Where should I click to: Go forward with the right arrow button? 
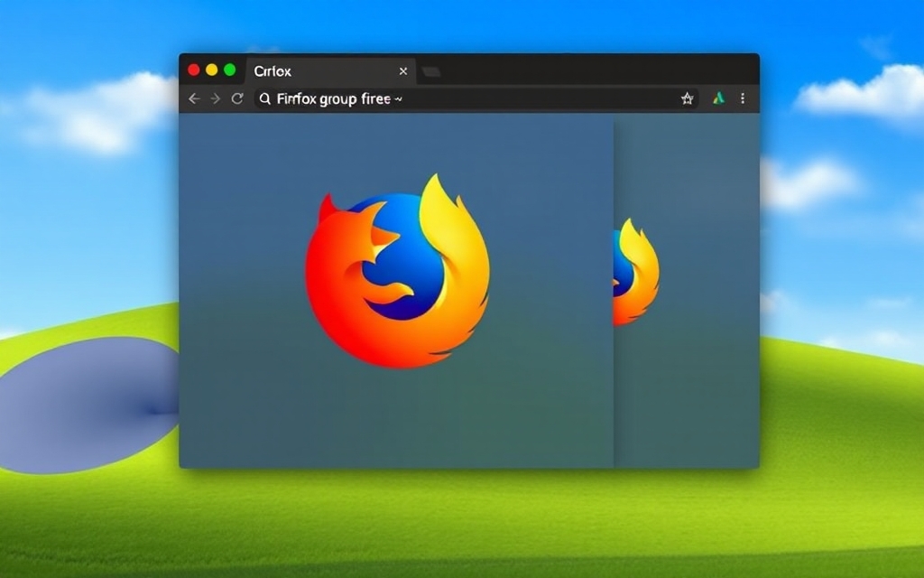(216, 99)
